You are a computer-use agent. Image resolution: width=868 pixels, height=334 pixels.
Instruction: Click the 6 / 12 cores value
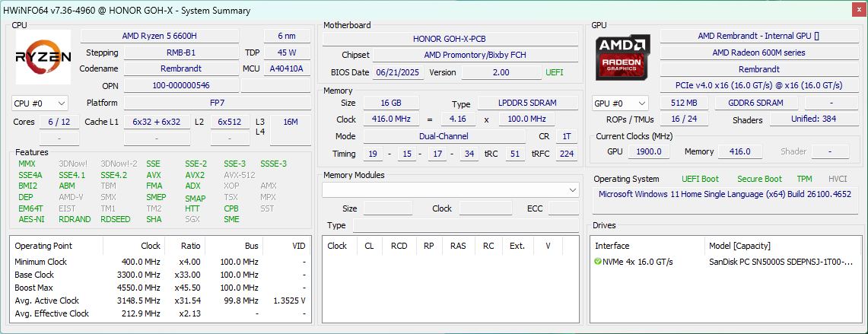59,122
